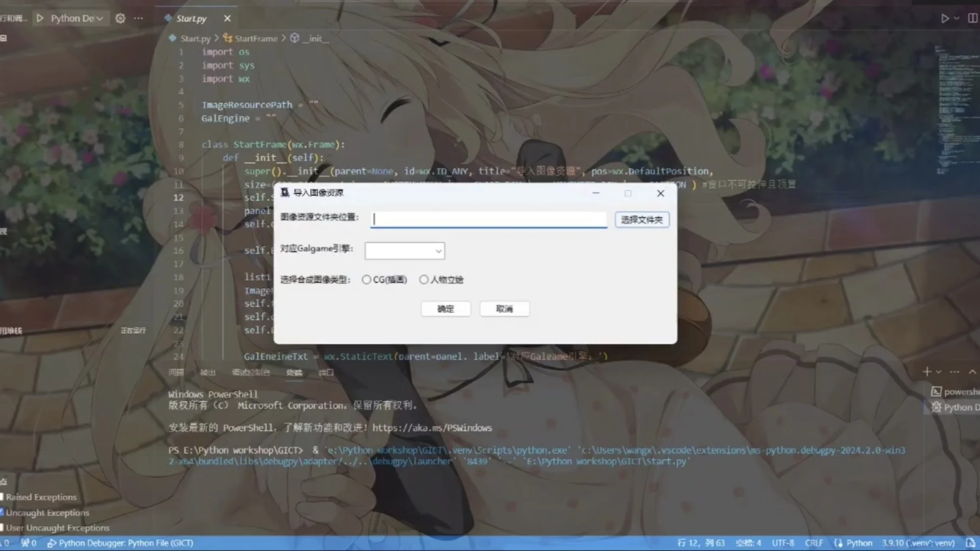Image resolution: width=980 pixels, height=551 pixels.
Task: Select the Python Debug terminal entry
Action: (955, 407)
